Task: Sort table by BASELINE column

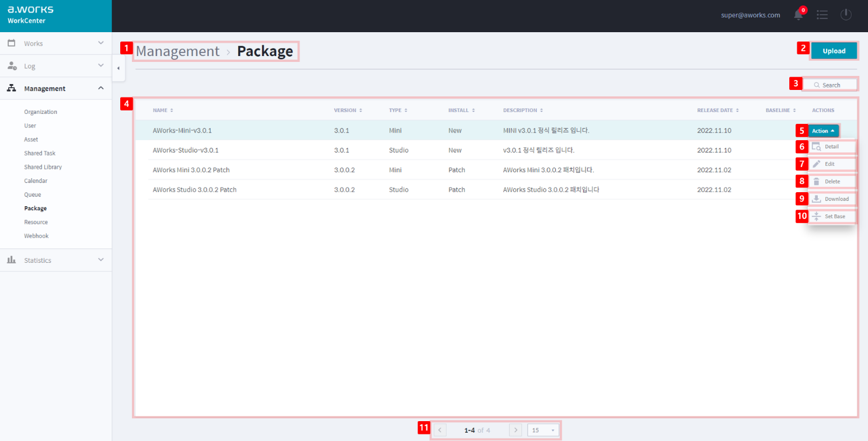Action: (780, 110)
